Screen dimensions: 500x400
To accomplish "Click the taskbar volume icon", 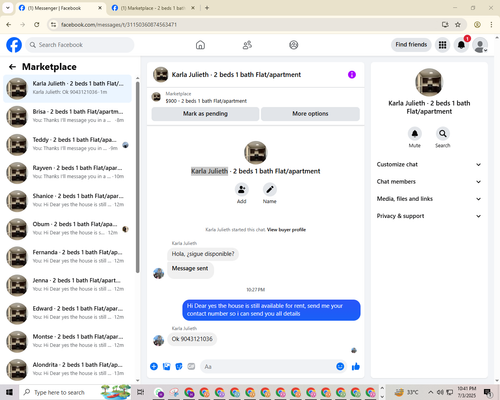I will pyautogui.click(x=440, y=392).
